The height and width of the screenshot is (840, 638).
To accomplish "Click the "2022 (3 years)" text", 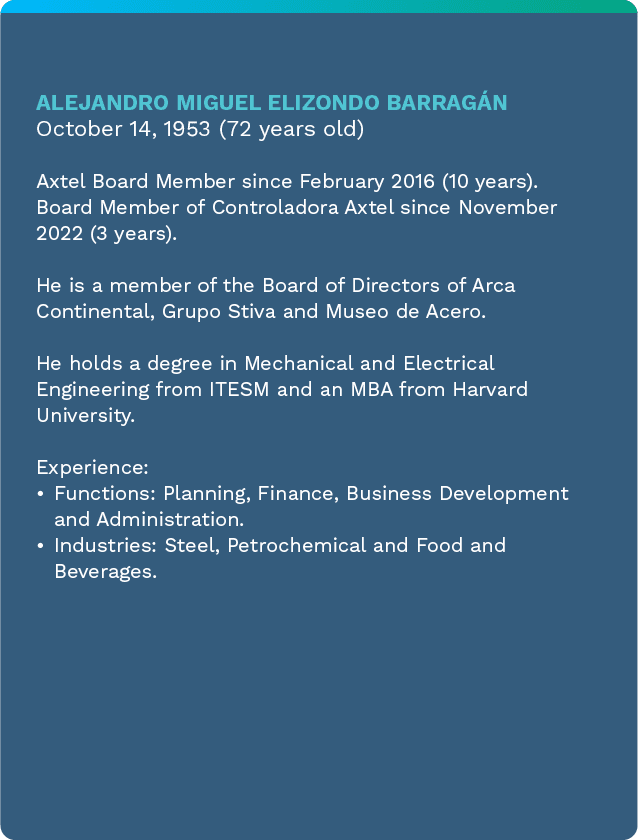I will tap(106, 233).
